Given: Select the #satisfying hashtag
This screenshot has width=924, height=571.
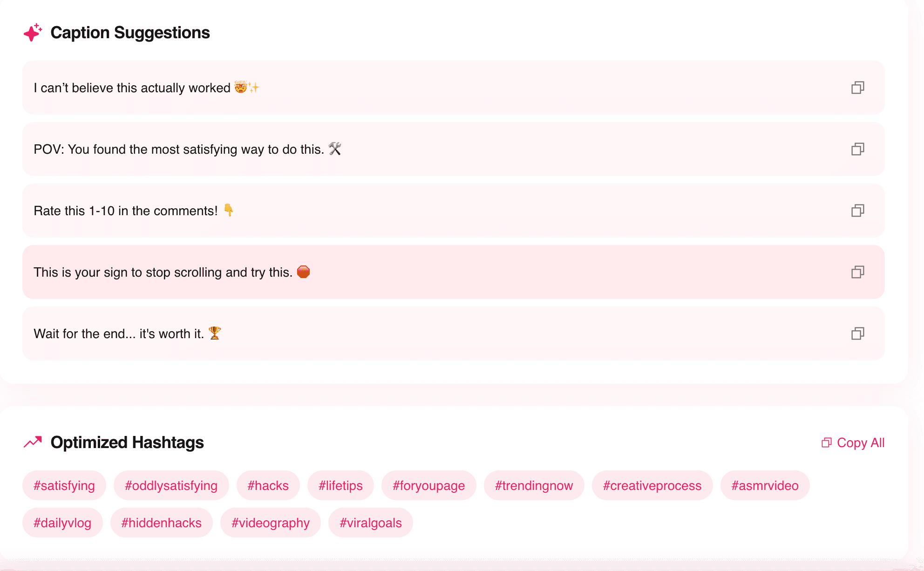Looking at the screenshot, I should point(64,485).
